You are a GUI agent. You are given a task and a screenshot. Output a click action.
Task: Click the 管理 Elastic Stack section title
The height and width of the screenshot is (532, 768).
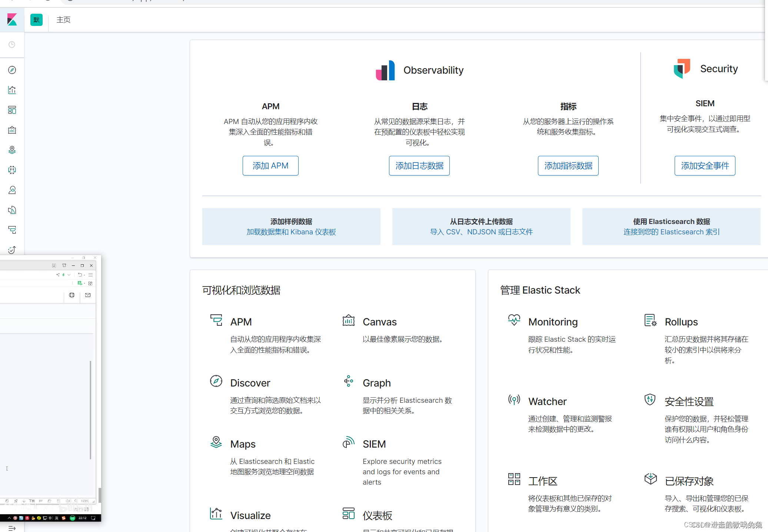pos(540,290)
